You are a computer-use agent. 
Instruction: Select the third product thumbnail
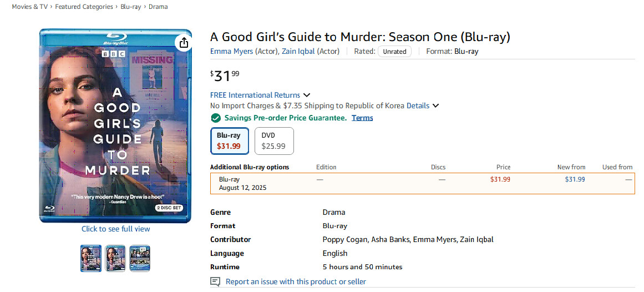140,258
